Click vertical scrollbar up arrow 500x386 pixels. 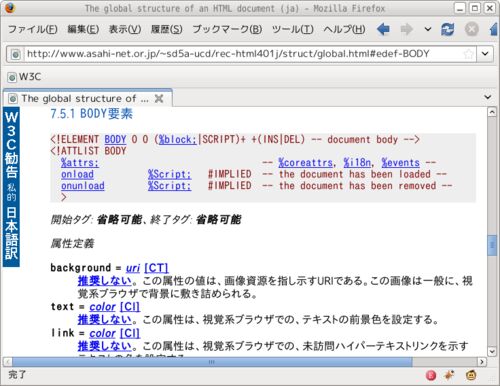click(492, 112)
